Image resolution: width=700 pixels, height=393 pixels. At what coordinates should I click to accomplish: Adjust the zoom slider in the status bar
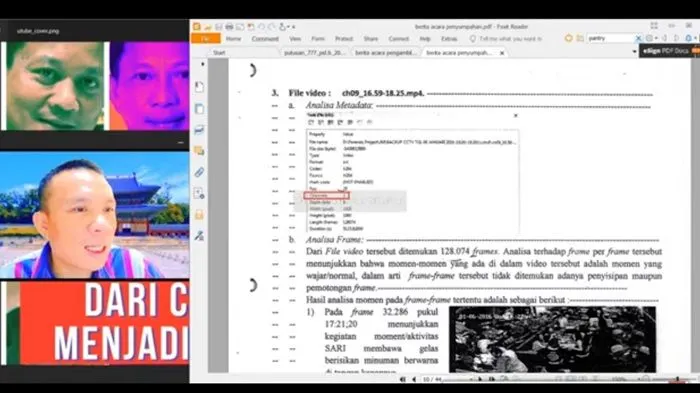tap(677, 379)
